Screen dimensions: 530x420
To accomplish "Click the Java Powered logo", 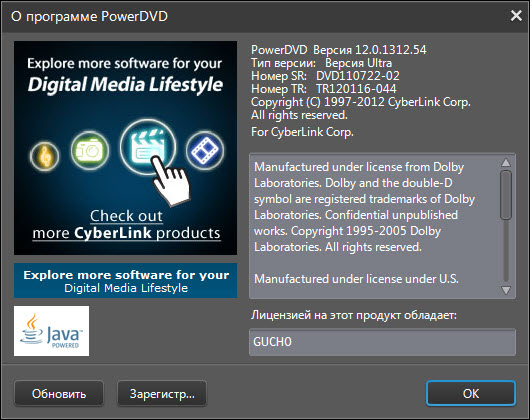I will click(51, 331).
